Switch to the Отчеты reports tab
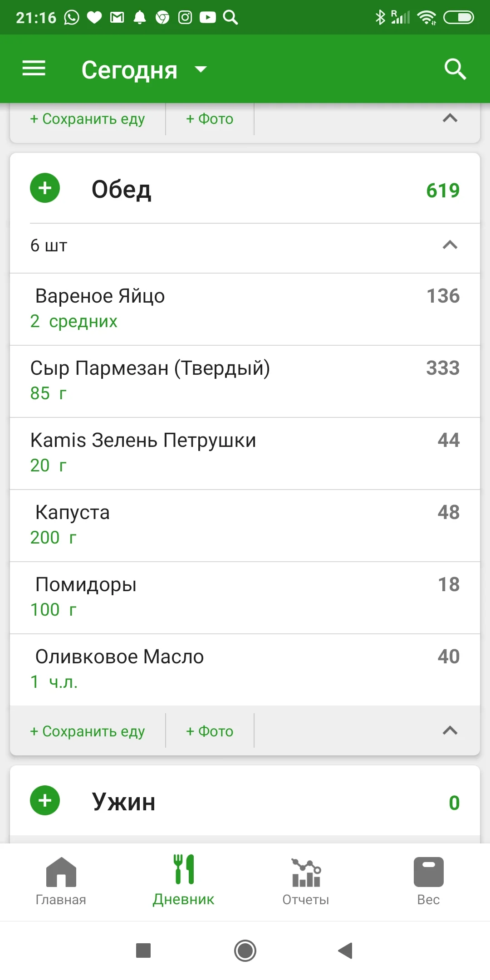This screenshot has width=490, height=980. click(x=306, y=881)
